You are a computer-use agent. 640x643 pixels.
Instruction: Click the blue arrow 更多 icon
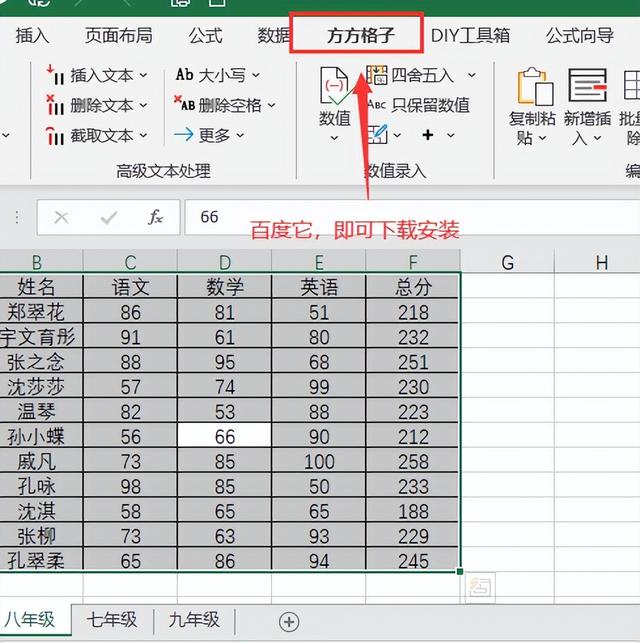184,135
